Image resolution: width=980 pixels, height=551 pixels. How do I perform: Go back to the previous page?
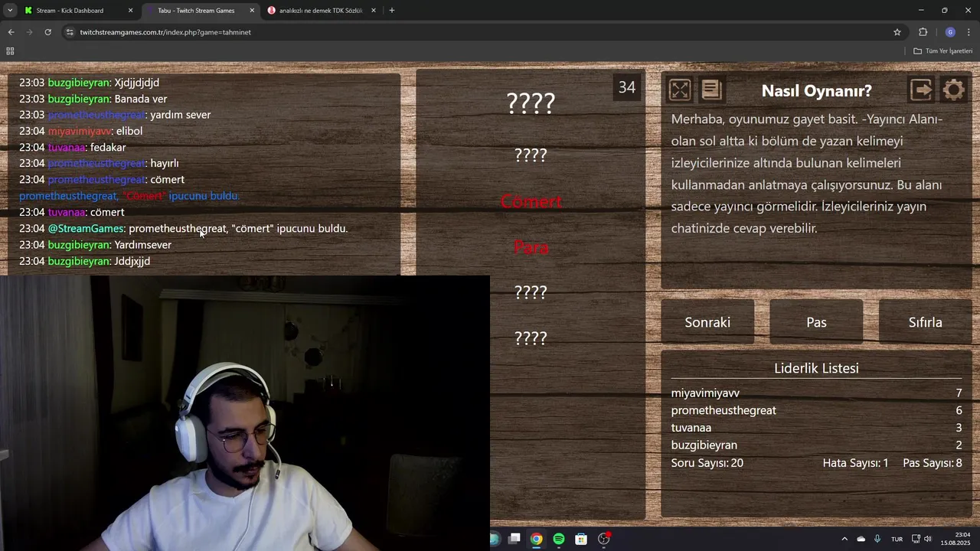tap(11, 32)
